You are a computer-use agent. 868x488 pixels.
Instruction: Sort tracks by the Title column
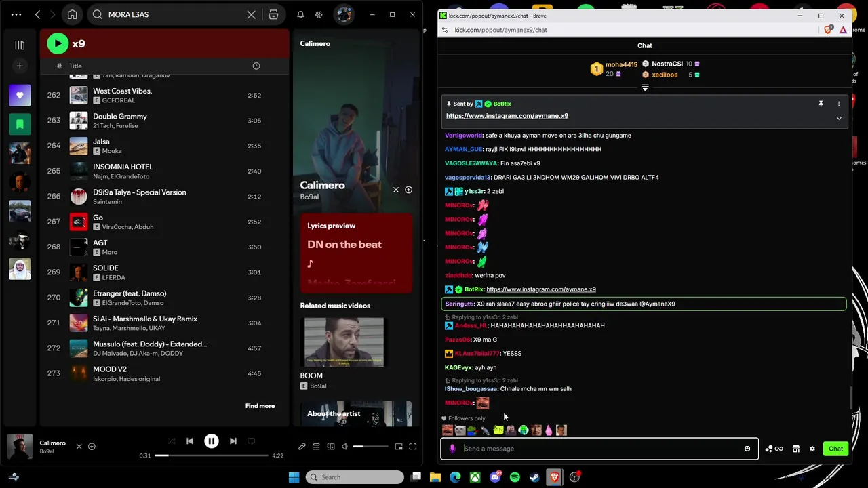coord(75,66)
